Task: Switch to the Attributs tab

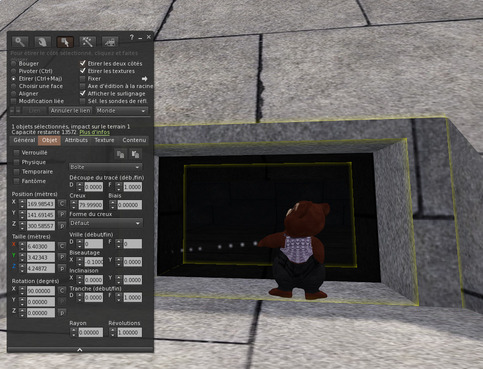Action: [x=76, y=140]
